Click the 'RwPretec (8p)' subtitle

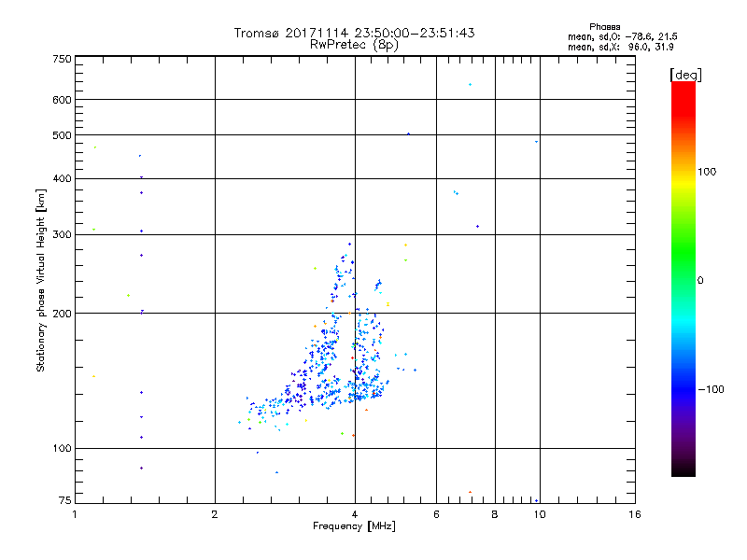coord(354,45)
